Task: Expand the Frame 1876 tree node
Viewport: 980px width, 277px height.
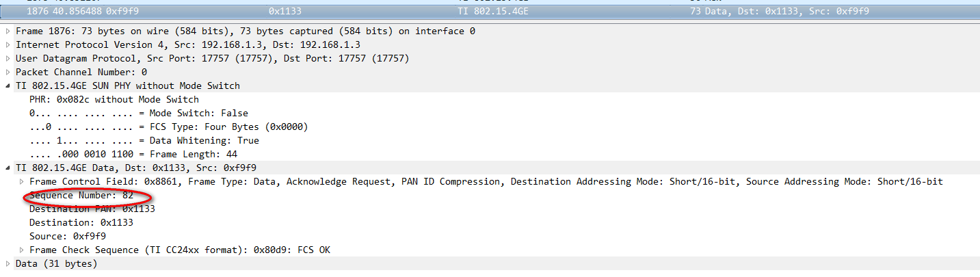Action: (x=8, y=31)
